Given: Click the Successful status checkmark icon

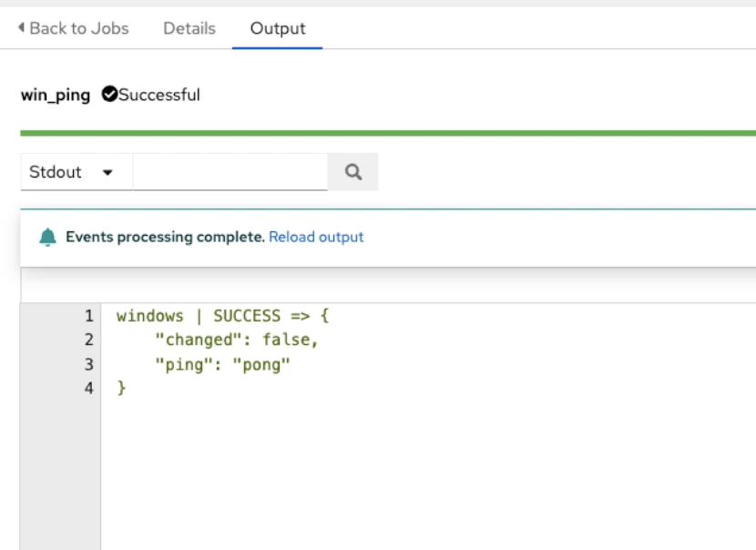Looking at the screenshot, I should 109,94.
